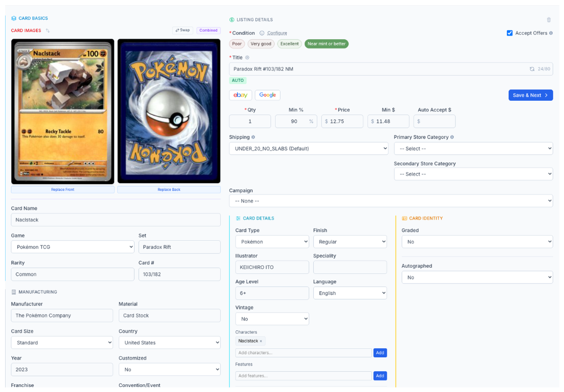
Task: Click the Paradox Rift title input field
Action: (x=357, y=69)
